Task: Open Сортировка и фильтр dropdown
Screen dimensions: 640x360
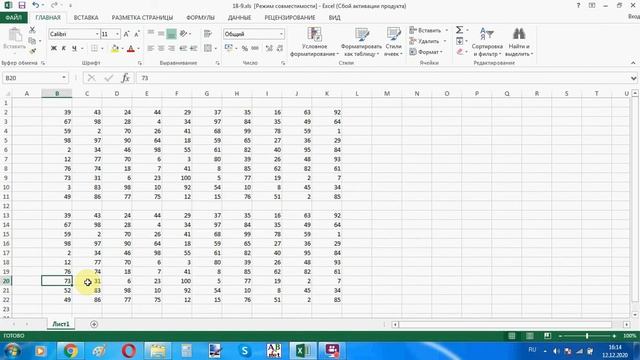Action: click(487, 42)
